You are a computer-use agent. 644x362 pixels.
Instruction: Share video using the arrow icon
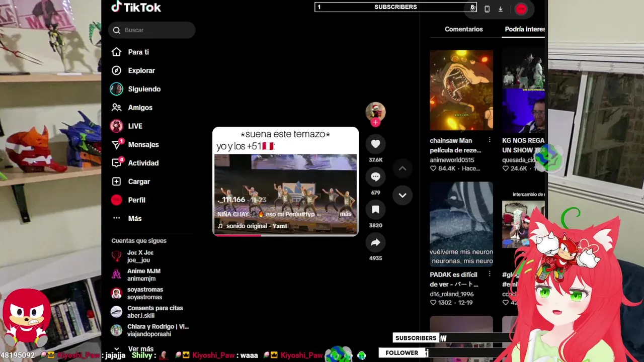[375, 243]
